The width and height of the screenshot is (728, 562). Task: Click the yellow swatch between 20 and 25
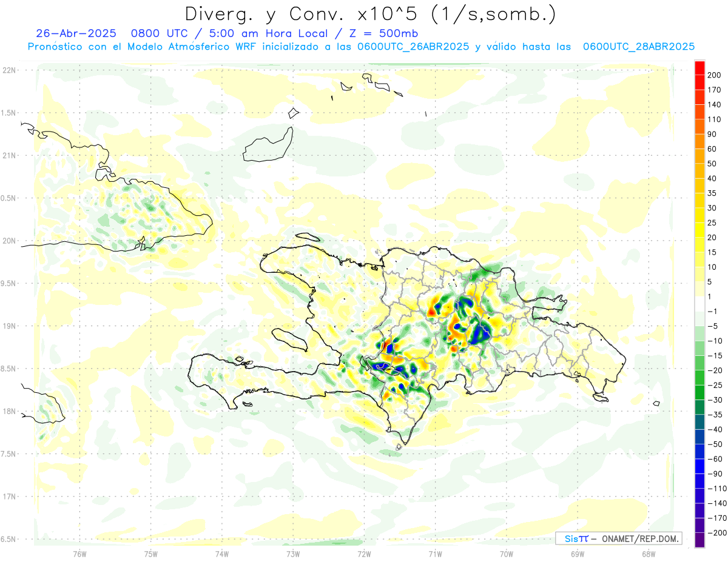(699, 230)
